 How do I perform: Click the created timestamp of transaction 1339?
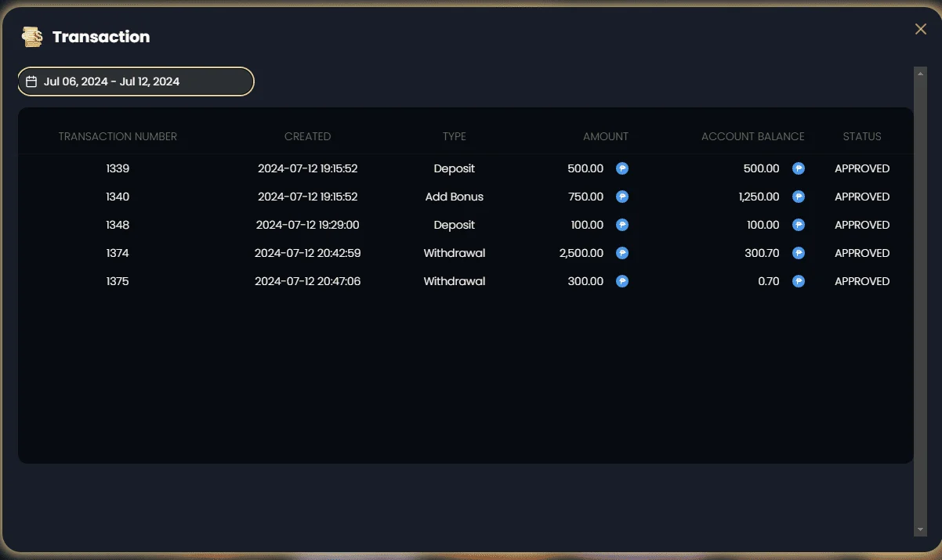point(307,168)
